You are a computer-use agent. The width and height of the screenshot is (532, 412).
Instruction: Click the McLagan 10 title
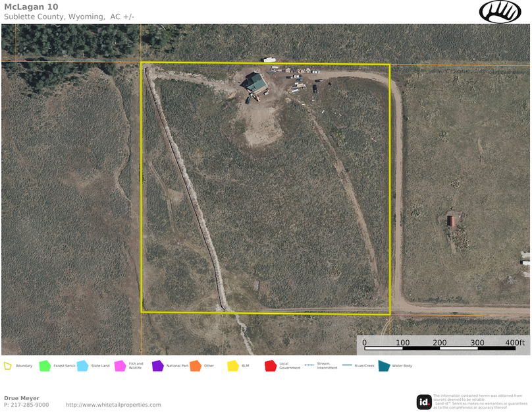point(31,7)
